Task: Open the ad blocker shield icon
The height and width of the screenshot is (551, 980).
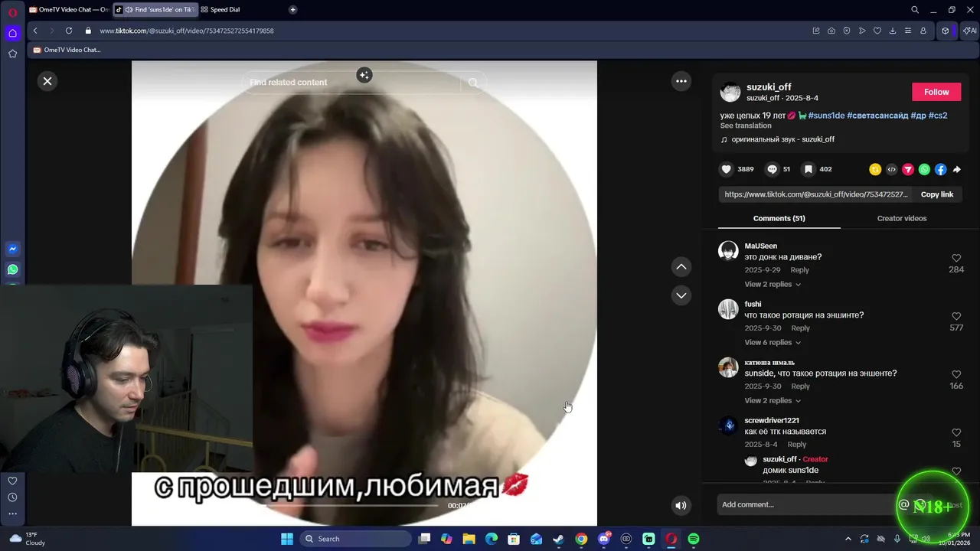Action: click(847, 31)
